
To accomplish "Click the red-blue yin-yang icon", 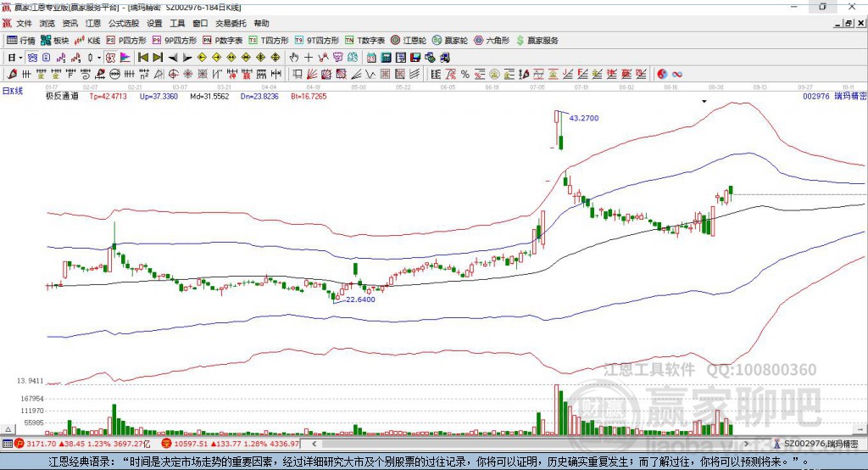I will pos(662,75).
